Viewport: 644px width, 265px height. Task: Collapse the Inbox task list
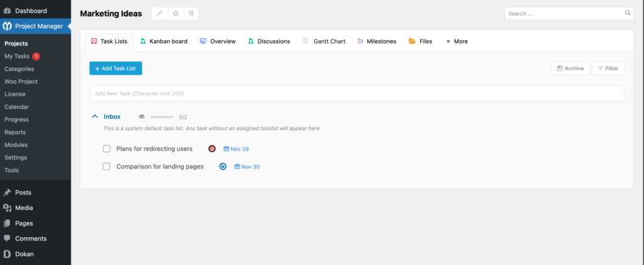click(95, 117)
